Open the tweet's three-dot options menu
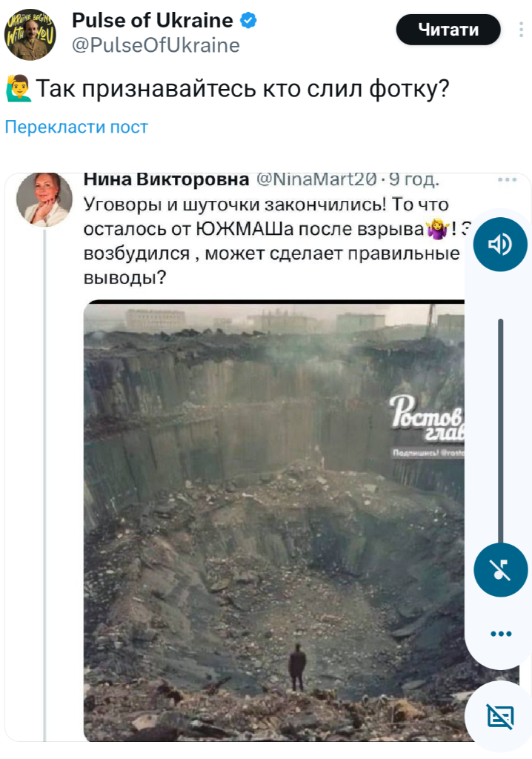Screen dimensions: 532x759 (x=521, y=30)
